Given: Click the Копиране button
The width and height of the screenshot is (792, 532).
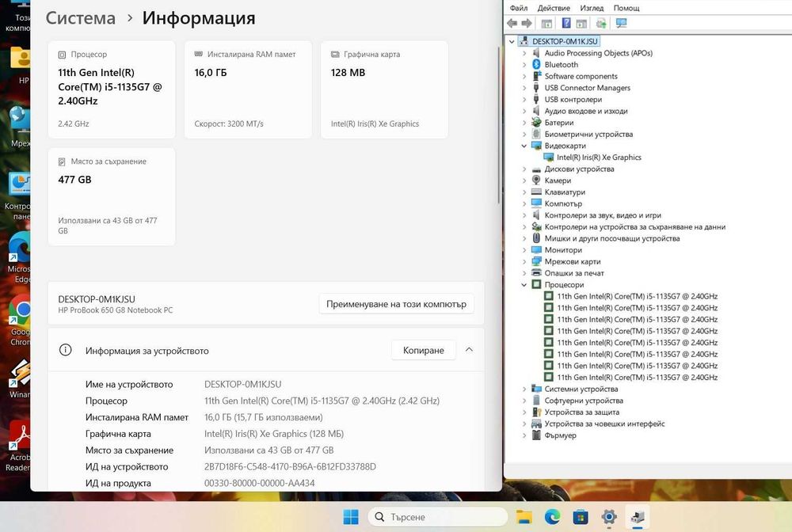Looking at the screenshot, I should tap(423, 350).
